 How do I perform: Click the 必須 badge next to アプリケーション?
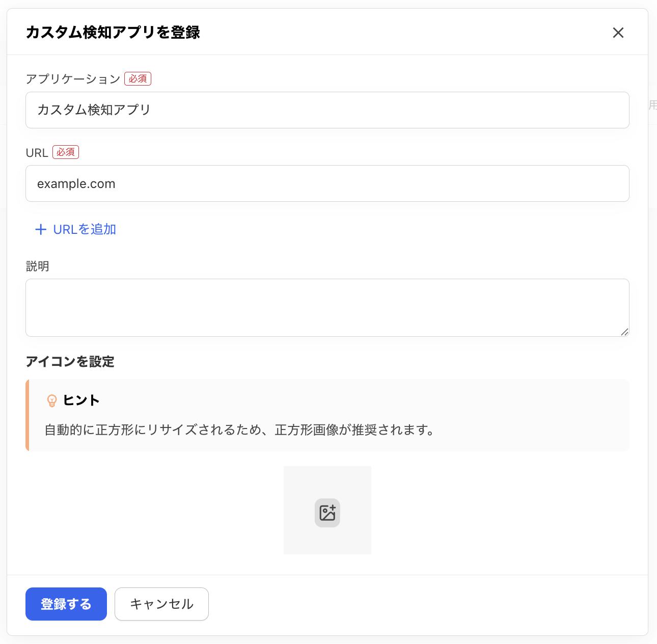pos(138,79)
